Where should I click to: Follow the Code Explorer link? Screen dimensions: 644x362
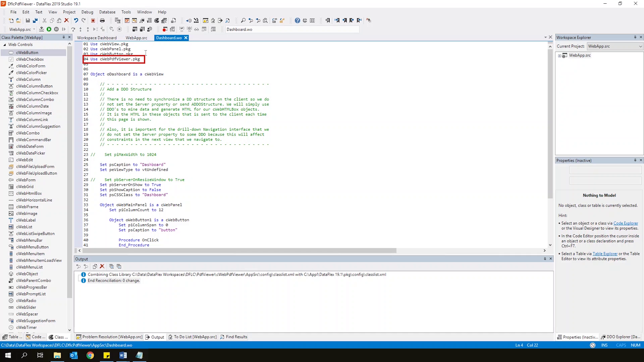pyautogui.click(x=626, y=223)
